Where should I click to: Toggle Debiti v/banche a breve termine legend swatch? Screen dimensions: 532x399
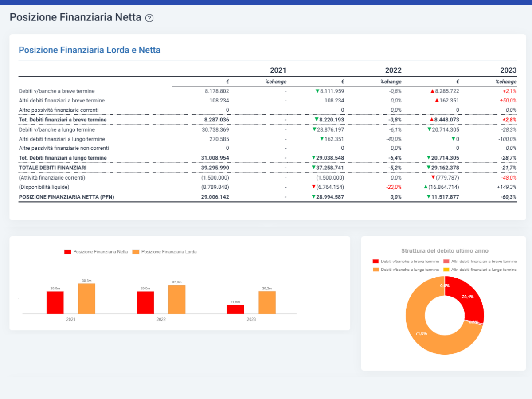[x=376, y=262]
